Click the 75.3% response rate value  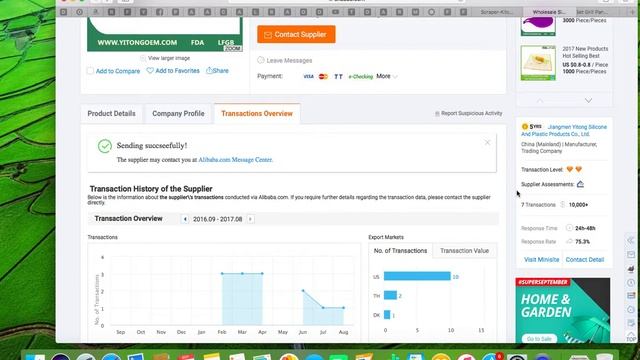coord(582,242)
